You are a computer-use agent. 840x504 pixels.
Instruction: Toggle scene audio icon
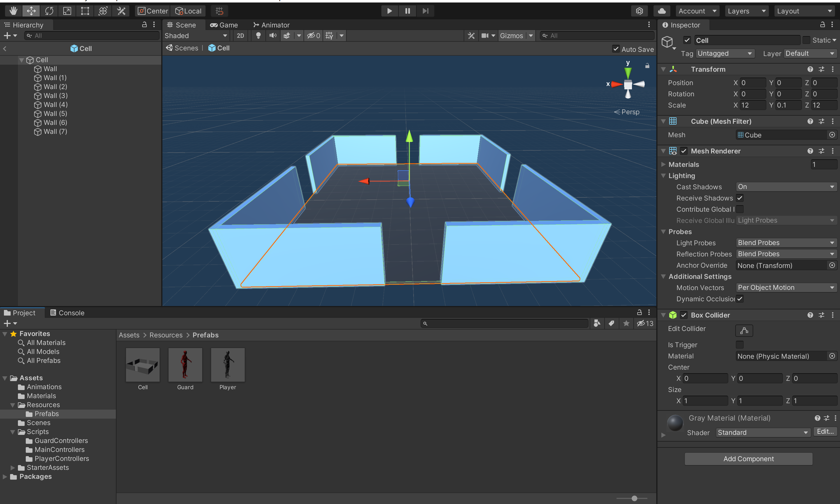[x=273, y=35]
